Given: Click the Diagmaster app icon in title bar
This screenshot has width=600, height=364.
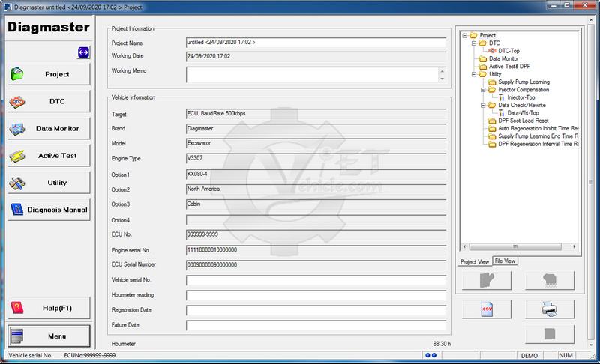Looking at the screenshot, I should pyautogui.click(x=7, y=7).
